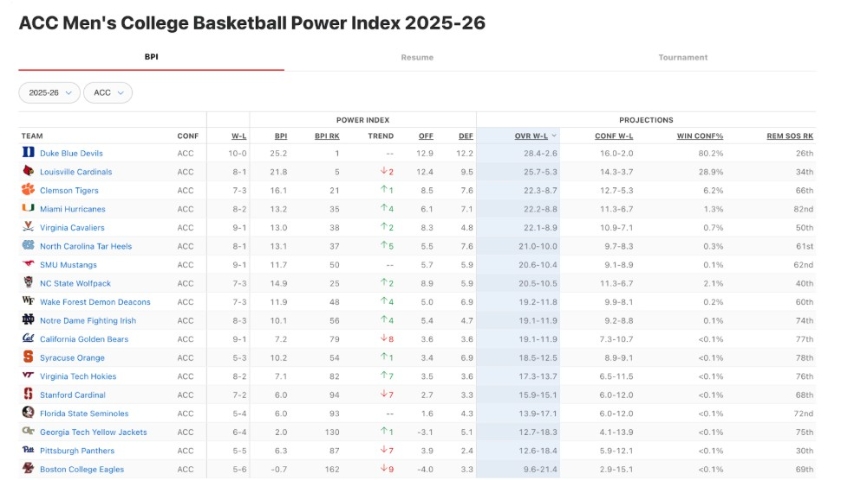Click the Duke Blue Devils logo icon
The width and height of the screenshot is (854, 480).
(28, 153)
